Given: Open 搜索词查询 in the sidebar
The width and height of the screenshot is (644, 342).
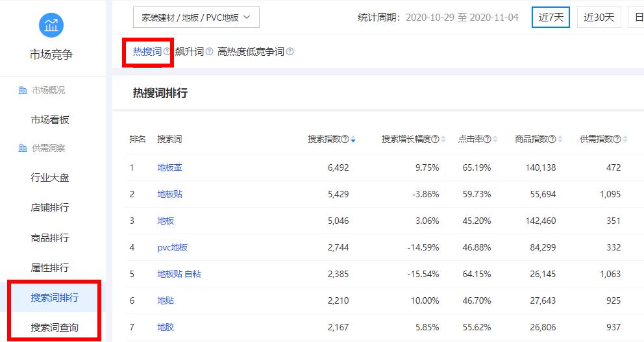Looking at the screenshot, I should [x=55, y=327].
